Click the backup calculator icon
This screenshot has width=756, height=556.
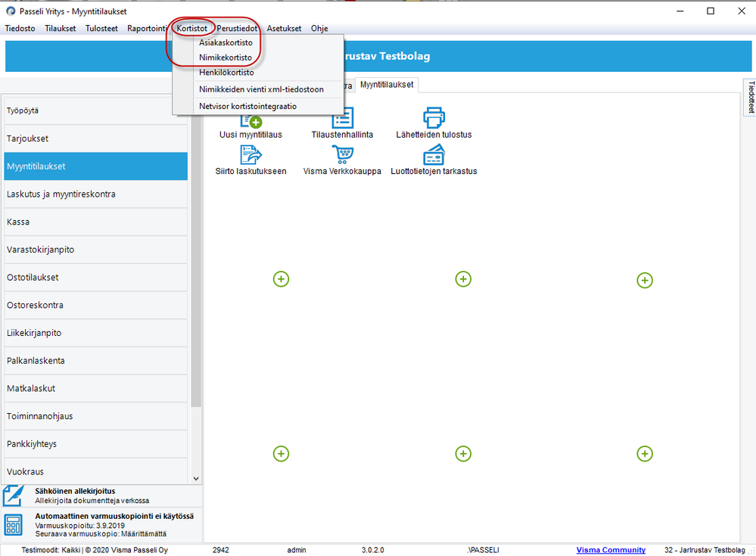tap(13, 525)
